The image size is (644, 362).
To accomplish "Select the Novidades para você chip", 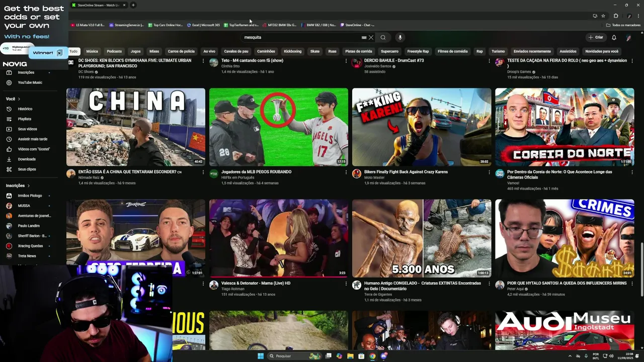I will [x=602, y=51].
